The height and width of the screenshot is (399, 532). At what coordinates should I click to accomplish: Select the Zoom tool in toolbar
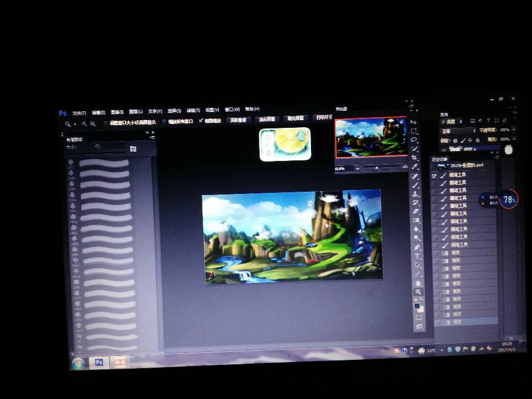(418, 292)
